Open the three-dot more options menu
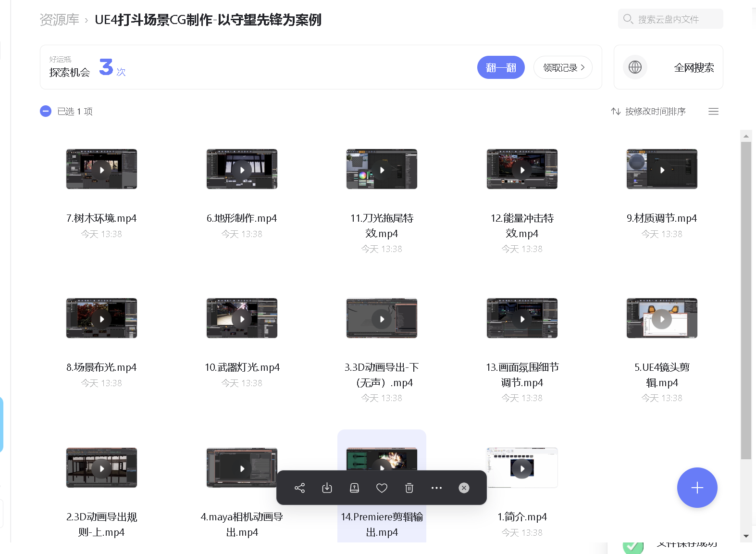756x554 pixels. click(x=436, y=488)
